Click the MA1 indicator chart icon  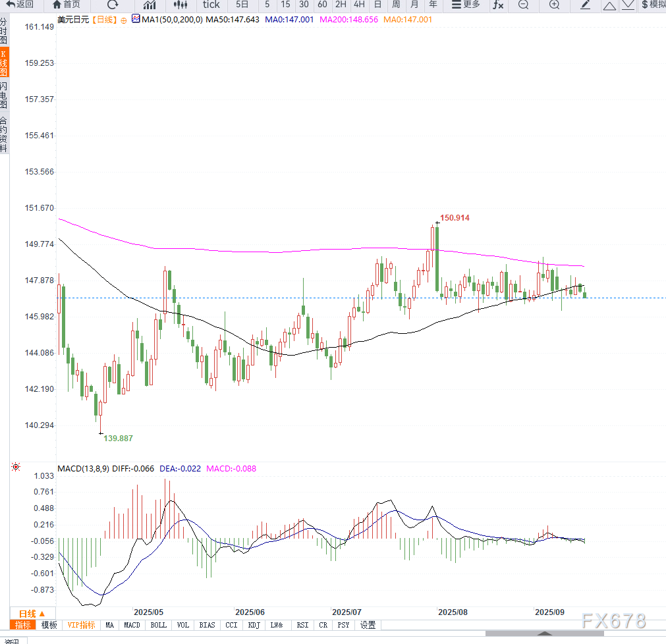tap(136, 19)
